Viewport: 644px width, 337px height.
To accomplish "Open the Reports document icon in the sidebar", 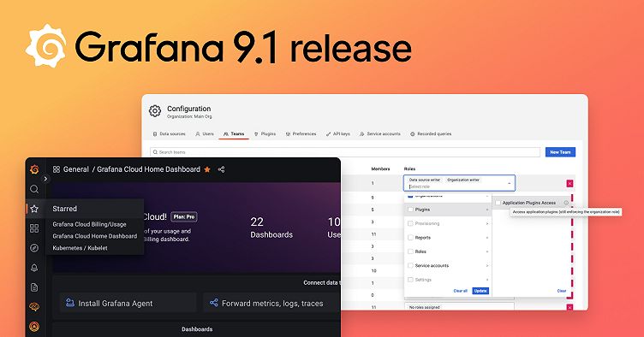I will 34,287.
